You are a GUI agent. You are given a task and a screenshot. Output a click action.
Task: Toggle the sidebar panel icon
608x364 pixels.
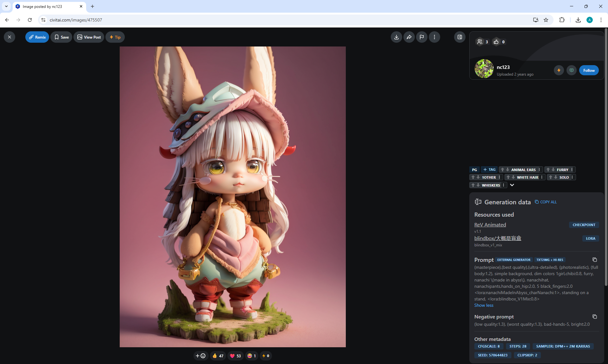pos(459,37)
